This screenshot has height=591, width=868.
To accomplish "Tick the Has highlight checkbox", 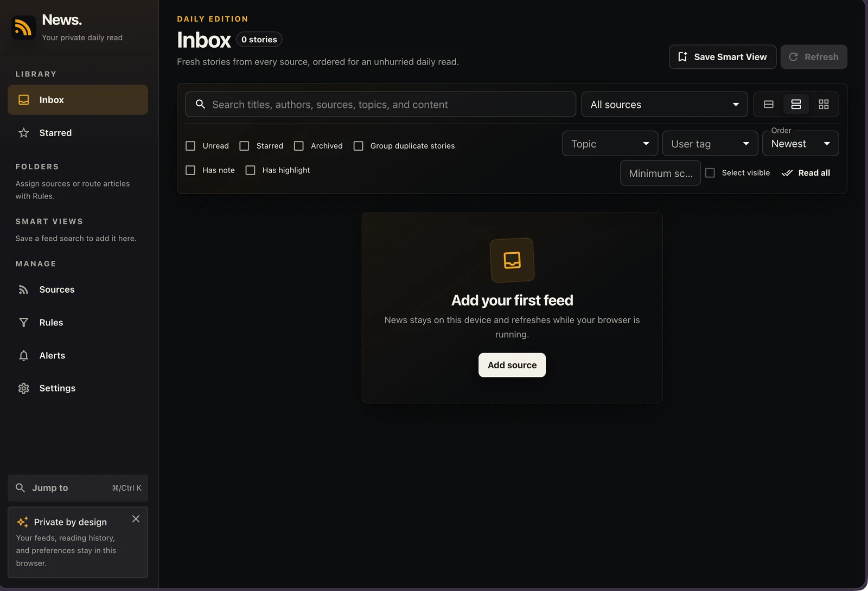I will pyautogui.click(x=250, y=170).
